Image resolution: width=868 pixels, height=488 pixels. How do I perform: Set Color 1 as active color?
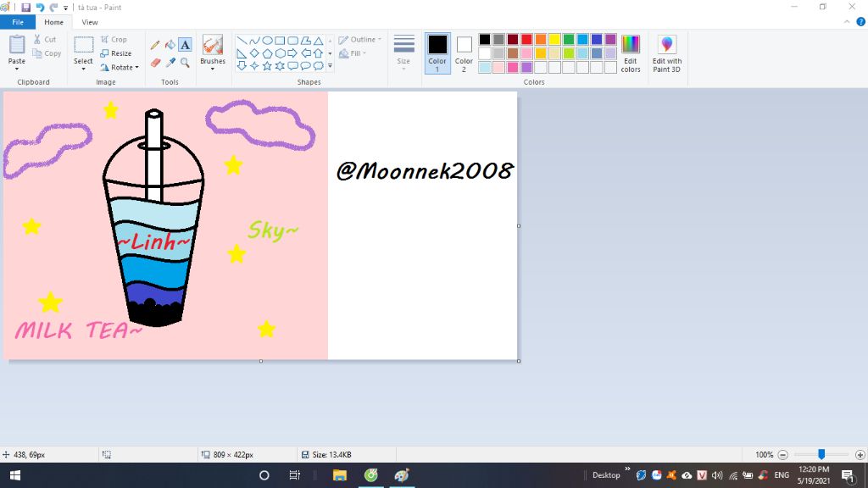click(437, 53)
